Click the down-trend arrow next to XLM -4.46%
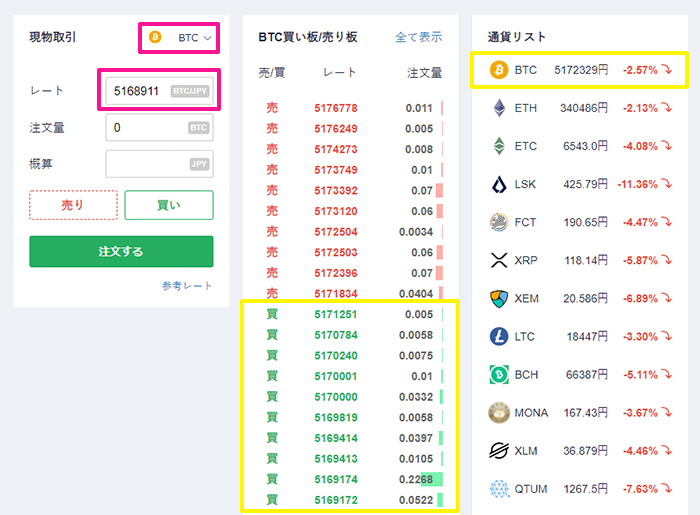700x515 pixels. point(667,451)
